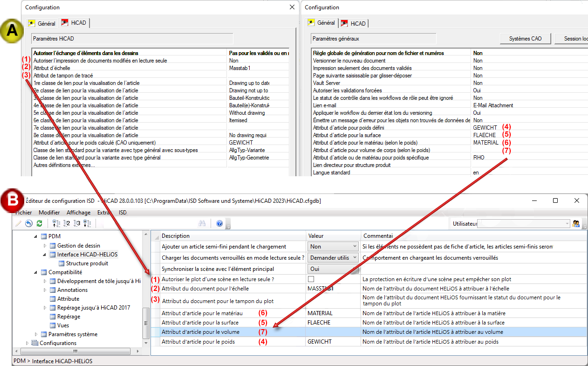Screen dimensions: 588x366
Task: Collapse the PDM tree node
Action: point(36,236)
